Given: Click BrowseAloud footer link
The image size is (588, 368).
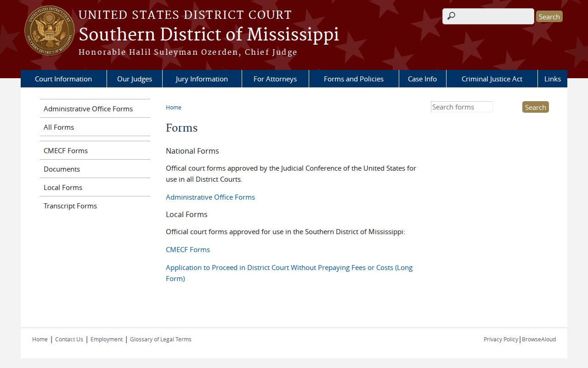Looking at the screenshot, I should tap(539, 339).
